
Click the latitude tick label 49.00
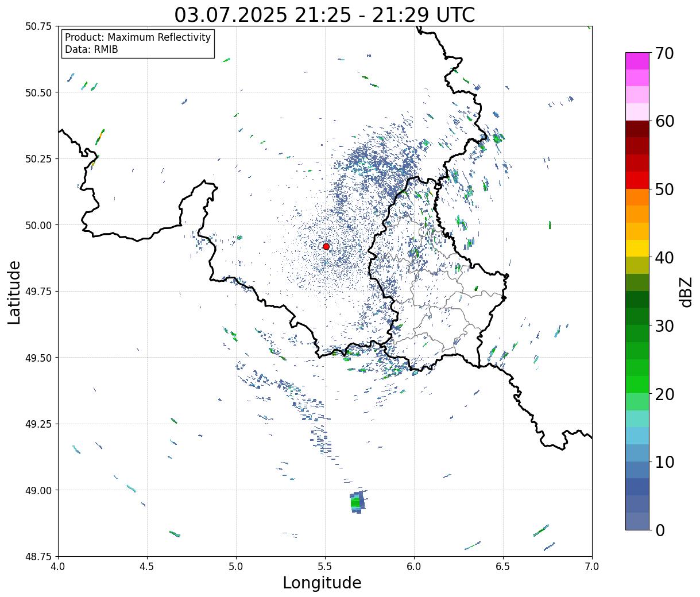38,490
